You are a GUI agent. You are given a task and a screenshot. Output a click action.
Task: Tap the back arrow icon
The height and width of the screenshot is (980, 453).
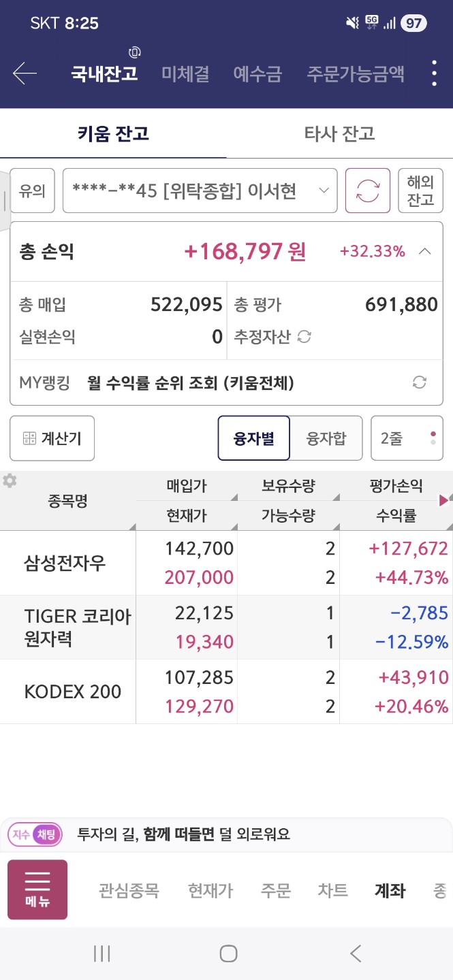(25, 73)
